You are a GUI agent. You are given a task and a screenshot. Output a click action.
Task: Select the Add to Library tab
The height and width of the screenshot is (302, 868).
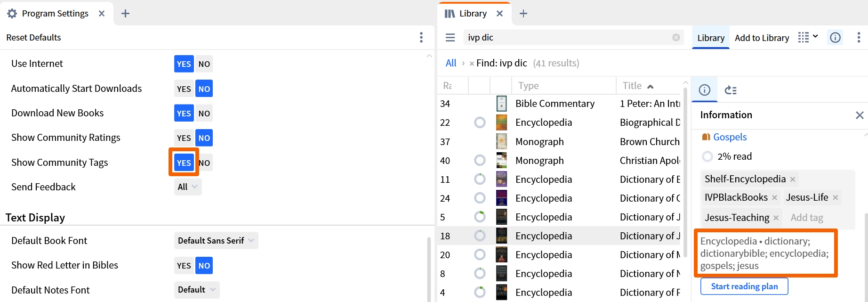[762, 38]
